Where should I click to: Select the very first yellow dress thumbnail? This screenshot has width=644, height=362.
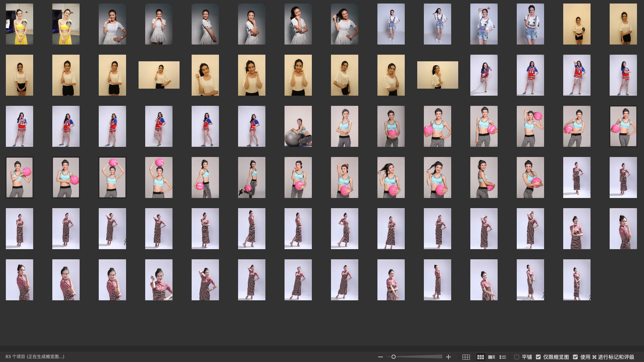point(20,24)
